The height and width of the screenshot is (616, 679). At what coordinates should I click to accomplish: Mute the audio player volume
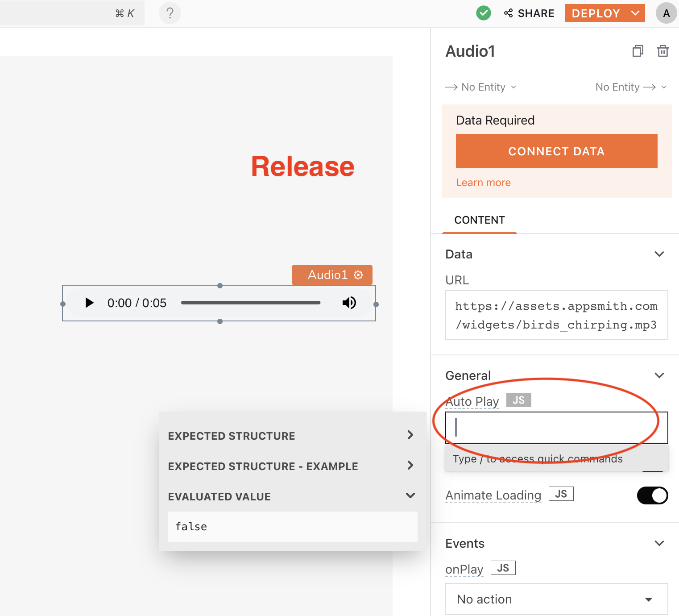click(349, 303)
